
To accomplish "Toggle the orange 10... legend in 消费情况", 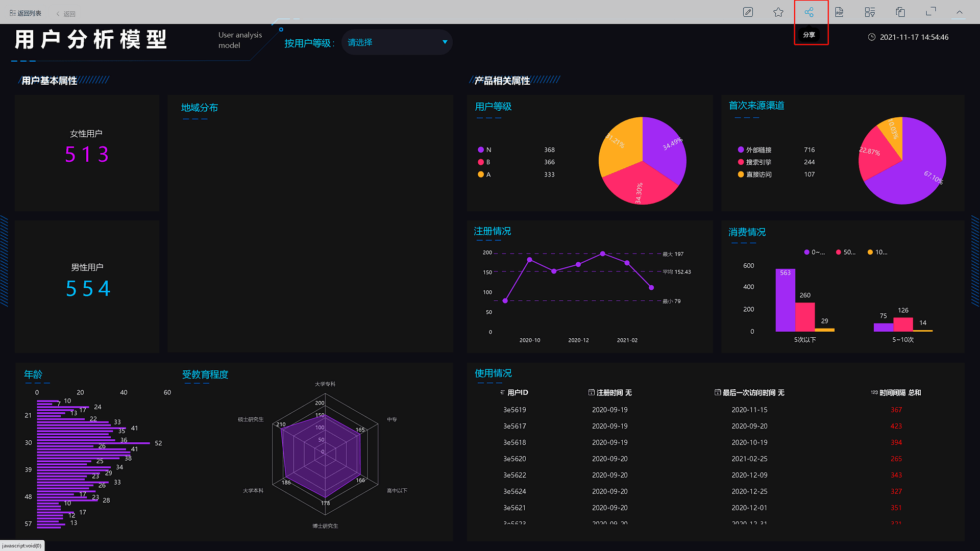I will 877,252.
